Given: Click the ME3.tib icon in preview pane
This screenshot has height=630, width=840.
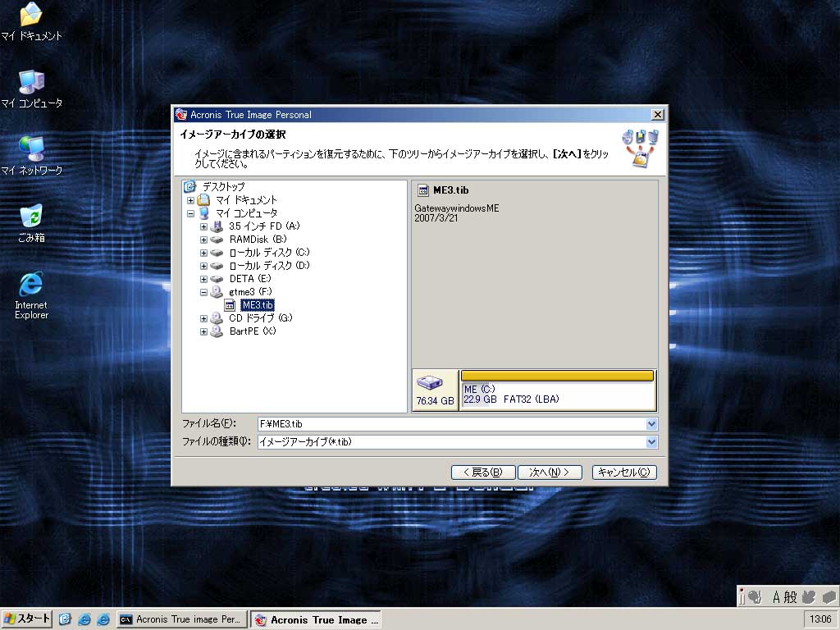Looking at the screenshot, I should point(423,190).
